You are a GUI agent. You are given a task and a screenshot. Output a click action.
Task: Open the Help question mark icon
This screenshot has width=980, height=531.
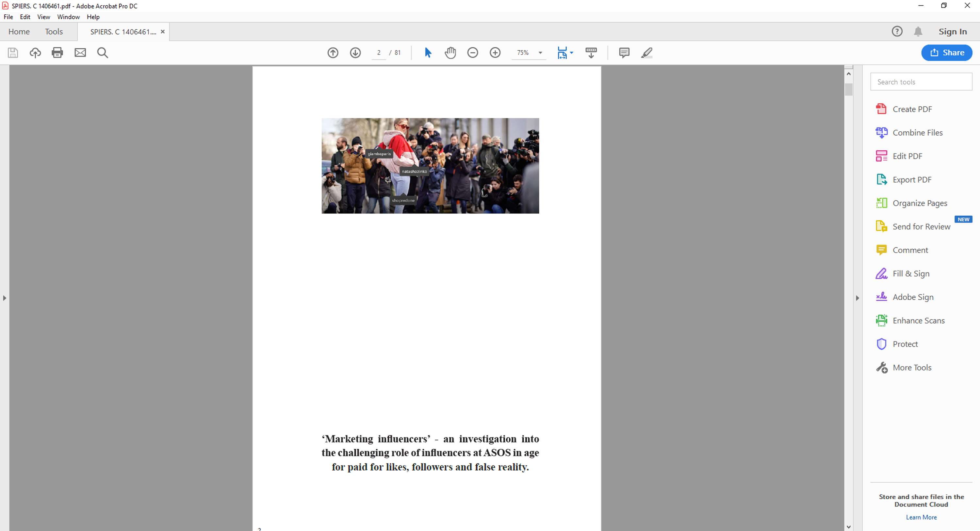coord(897,31)
